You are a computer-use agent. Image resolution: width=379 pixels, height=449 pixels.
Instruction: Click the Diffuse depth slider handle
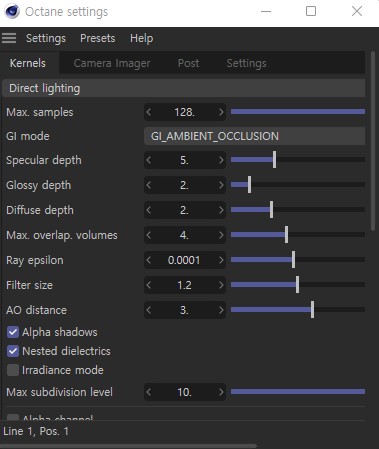(271, 210)
